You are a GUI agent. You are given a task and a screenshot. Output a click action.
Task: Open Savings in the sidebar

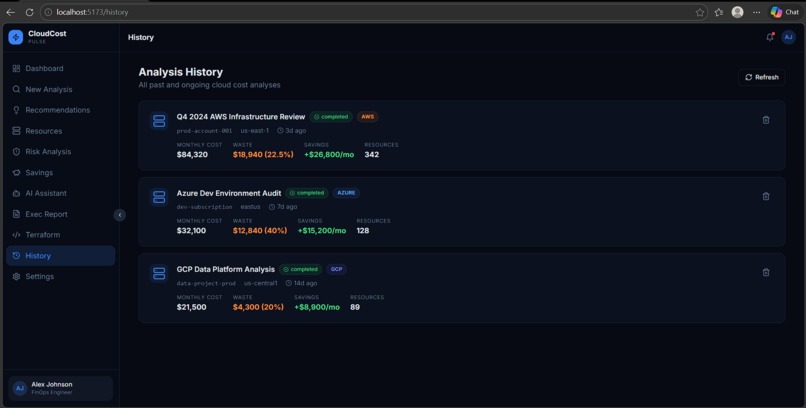pos(61,173)
